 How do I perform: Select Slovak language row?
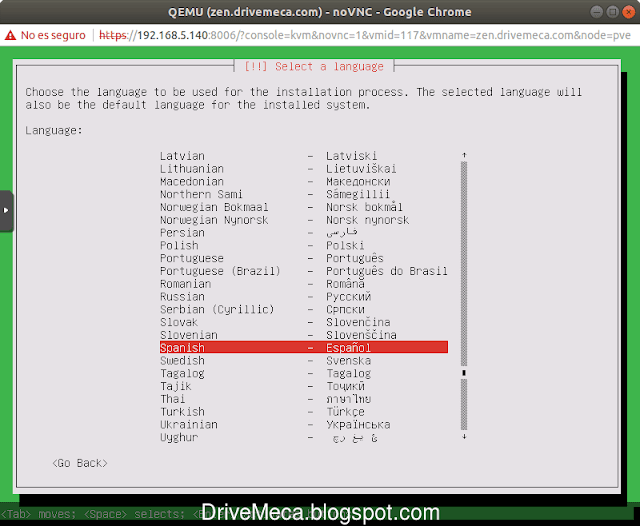tap(304, 322)
